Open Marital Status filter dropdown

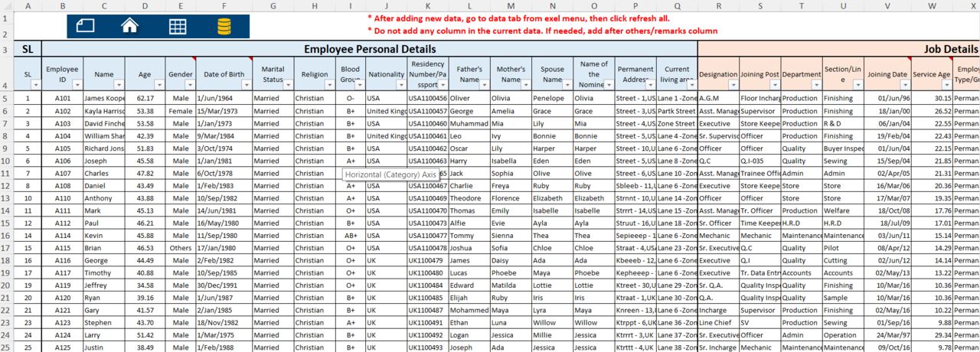click(286, 85)
